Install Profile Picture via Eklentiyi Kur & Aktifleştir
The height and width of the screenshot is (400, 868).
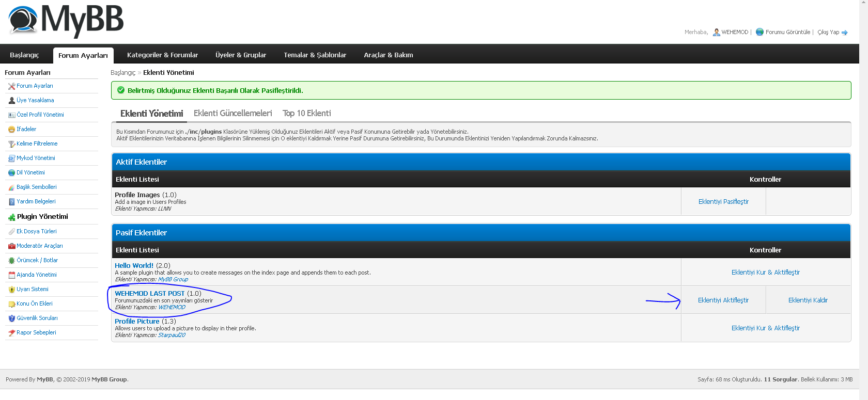(766, 328)
